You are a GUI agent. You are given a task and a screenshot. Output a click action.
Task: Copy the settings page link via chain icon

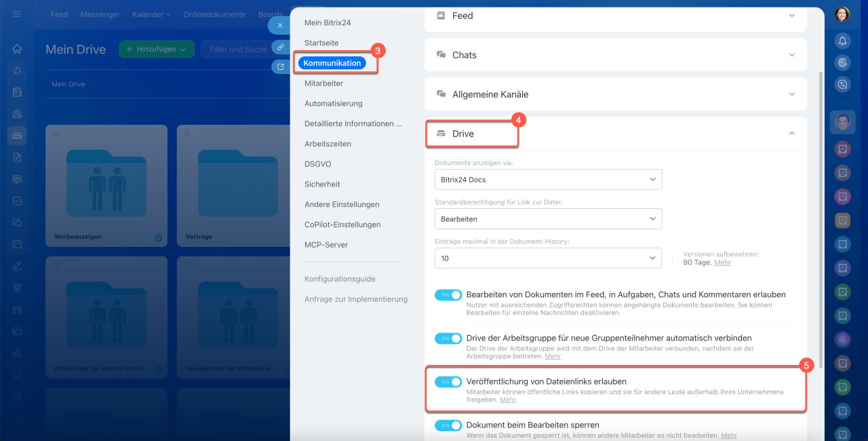280,47
